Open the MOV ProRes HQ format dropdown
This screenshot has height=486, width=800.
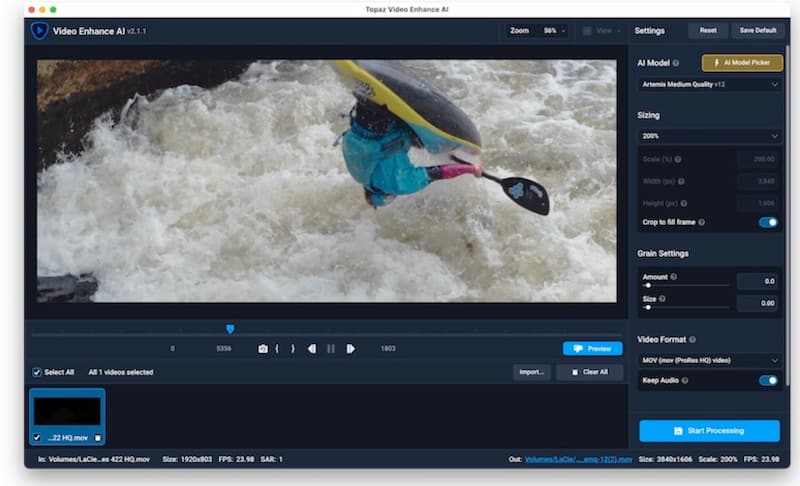[708, 360]
